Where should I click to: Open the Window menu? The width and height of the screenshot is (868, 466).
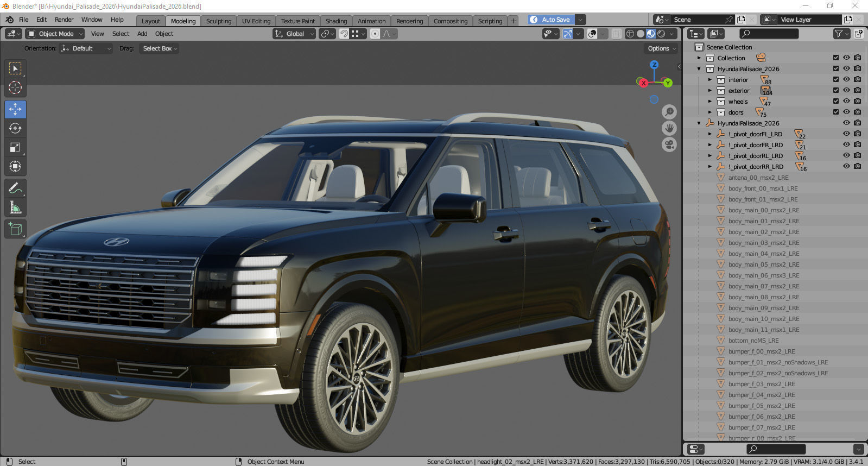pyautogui.click(x=92, y=20)
